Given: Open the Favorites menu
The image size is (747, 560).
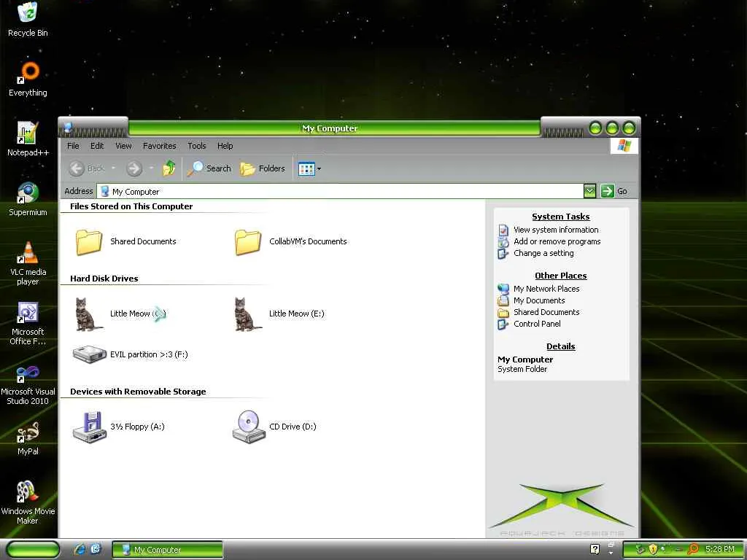Looking at the screenshot, I should pos(160,146).
